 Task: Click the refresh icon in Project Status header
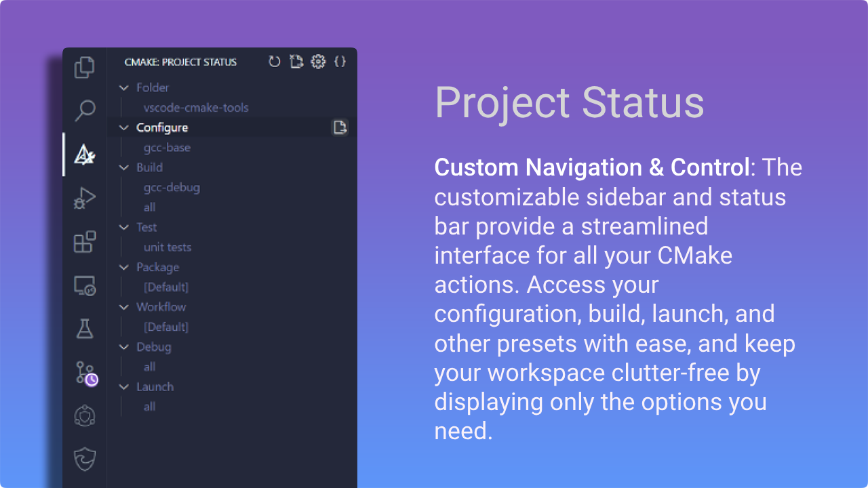point(274,62)
